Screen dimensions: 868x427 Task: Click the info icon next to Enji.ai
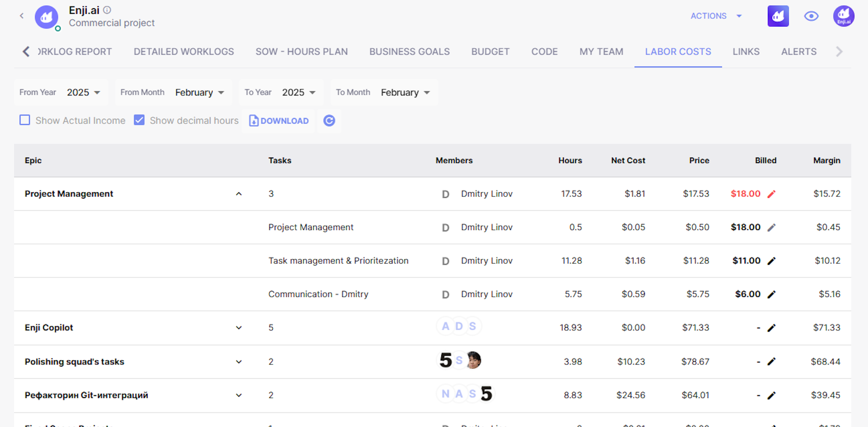tap(107, 10)
